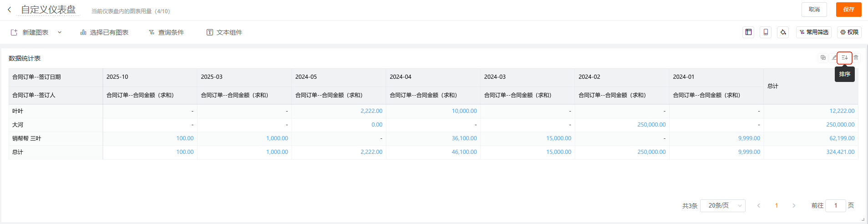
Task: Open the dashboard layout icon
Action: click(748, 32)
